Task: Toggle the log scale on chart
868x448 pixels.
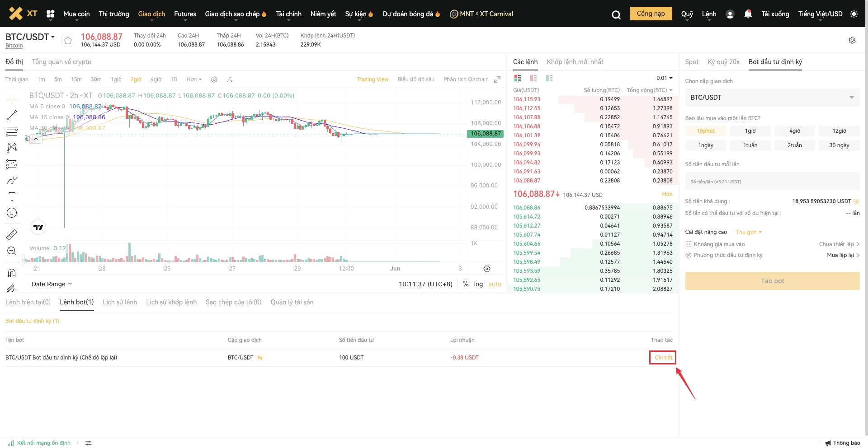Action: point(478,284)
